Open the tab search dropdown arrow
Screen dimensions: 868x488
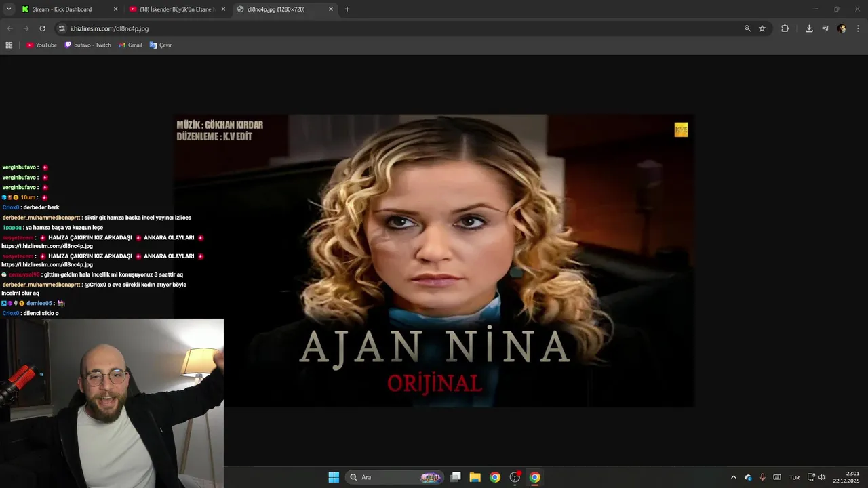(x=9, y=9)
